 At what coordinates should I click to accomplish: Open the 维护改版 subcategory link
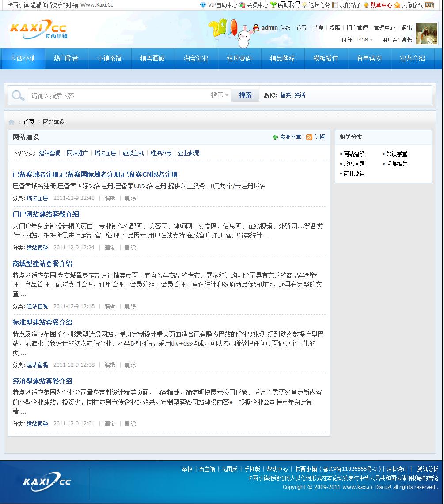[x=161, y=153]
